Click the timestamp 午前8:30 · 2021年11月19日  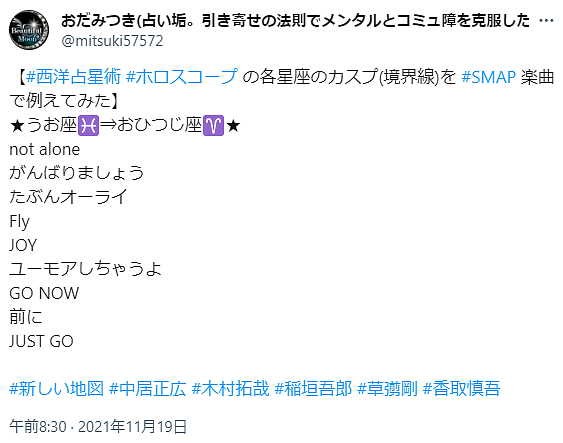(x=98, y=426)
